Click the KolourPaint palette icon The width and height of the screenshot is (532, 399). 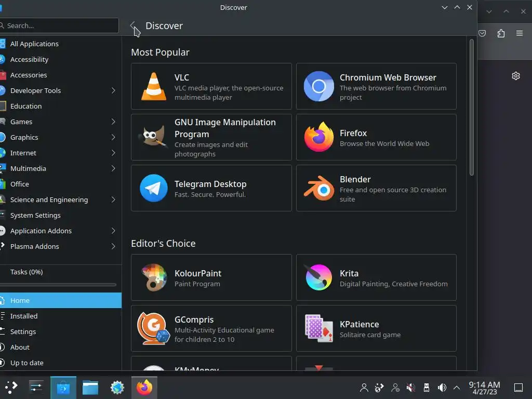[154, 277]
